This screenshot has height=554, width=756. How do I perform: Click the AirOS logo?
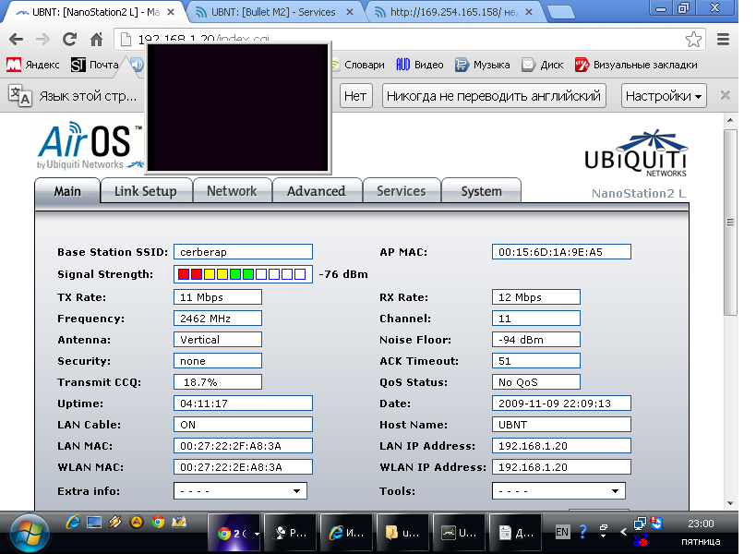click(90, 145)
